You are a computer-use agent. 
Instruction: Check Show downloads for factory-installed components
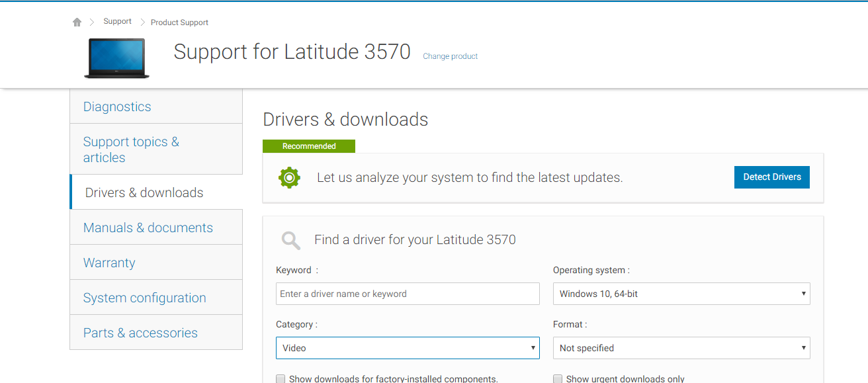click(x=281, y=379)
